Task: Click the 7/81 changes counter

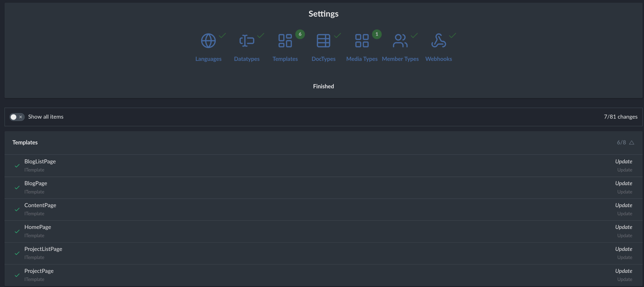Action: (620, 117)
